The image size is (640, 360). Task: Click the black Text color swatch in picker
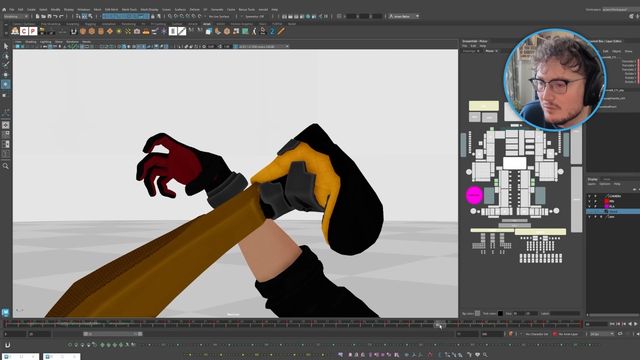pos(500,313)
